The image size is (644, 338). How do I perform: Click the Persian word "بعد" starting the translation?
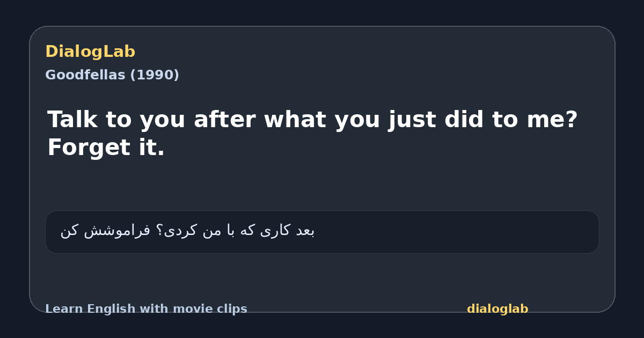(x=305, y=231)
